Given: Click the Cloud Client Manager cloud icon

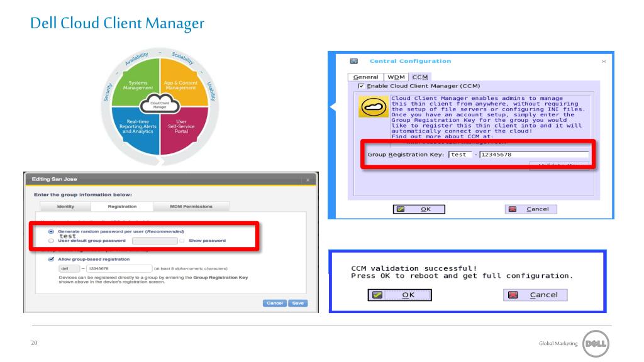Looking at the screenshot, I should pos(160,104).
